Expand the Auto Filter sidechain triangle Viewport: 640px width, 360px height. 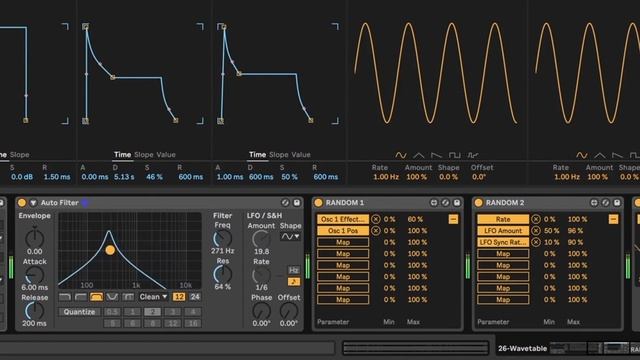[33, 202]
